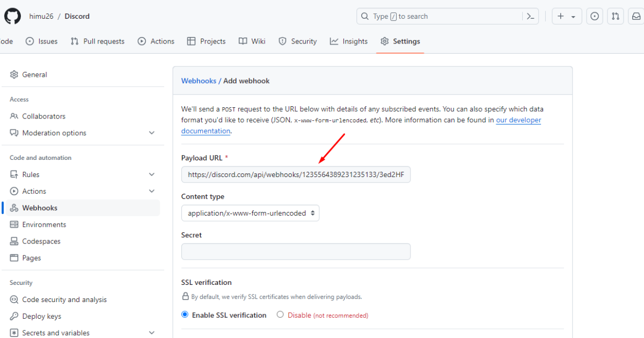Select Webhooks in sidebar
Image resolution: width=644 pixels, height=338 pixels.
(x=80, y=208)
